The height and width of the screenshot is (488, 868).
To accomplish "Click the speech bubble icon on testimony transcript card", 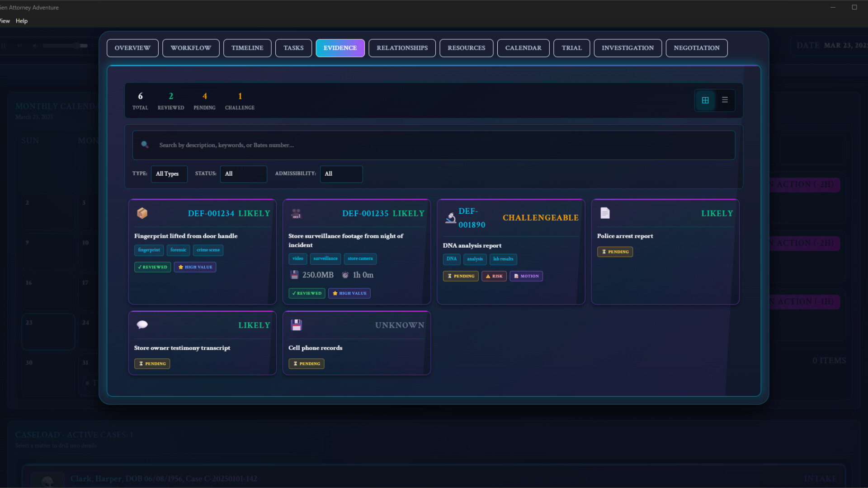I will (x=142, y=324).
